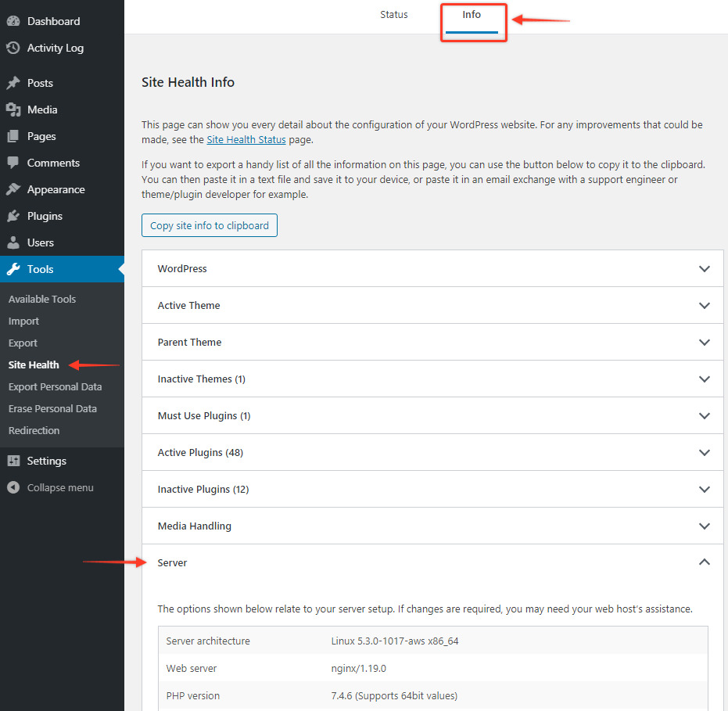
Task: Click the Media Handling section title
Action: pos(194,526)
